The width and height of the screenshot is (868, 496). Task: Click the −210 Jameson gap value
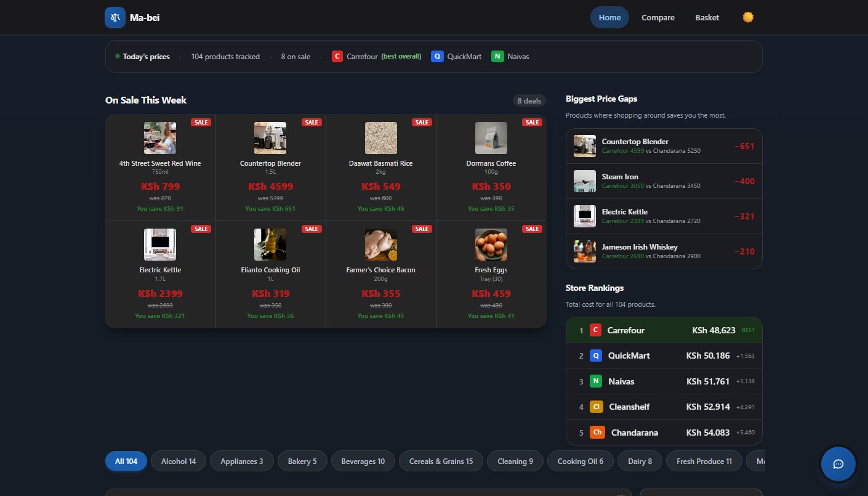(x=744, y=251)
